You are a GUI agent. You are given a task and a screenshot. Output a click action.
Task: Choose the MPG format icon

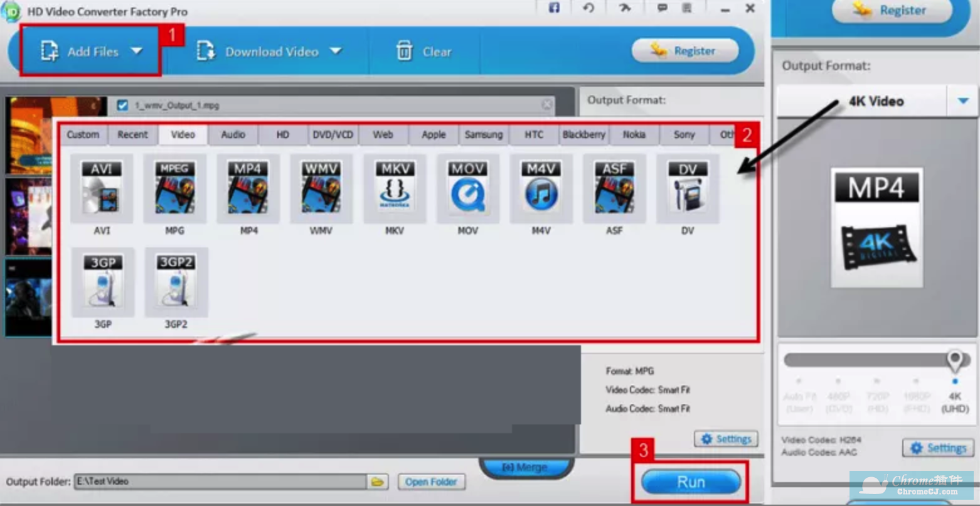click(x=175, y=188)
